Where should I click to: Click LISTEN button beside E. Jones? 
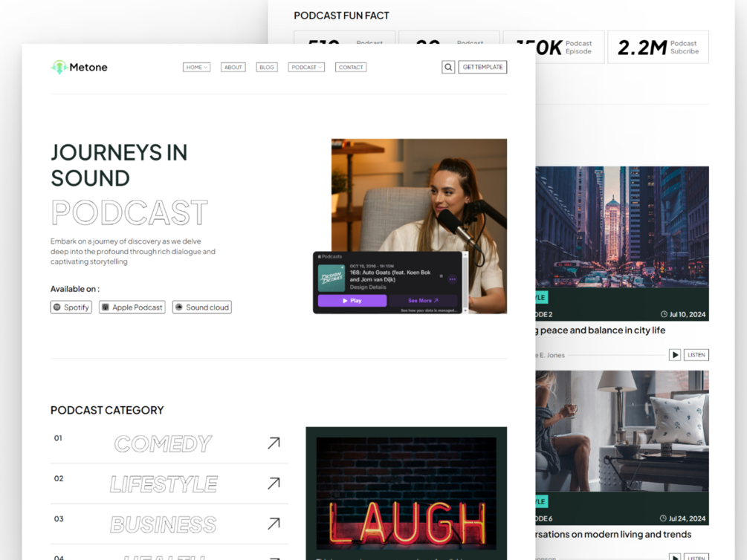coord(696,355)
